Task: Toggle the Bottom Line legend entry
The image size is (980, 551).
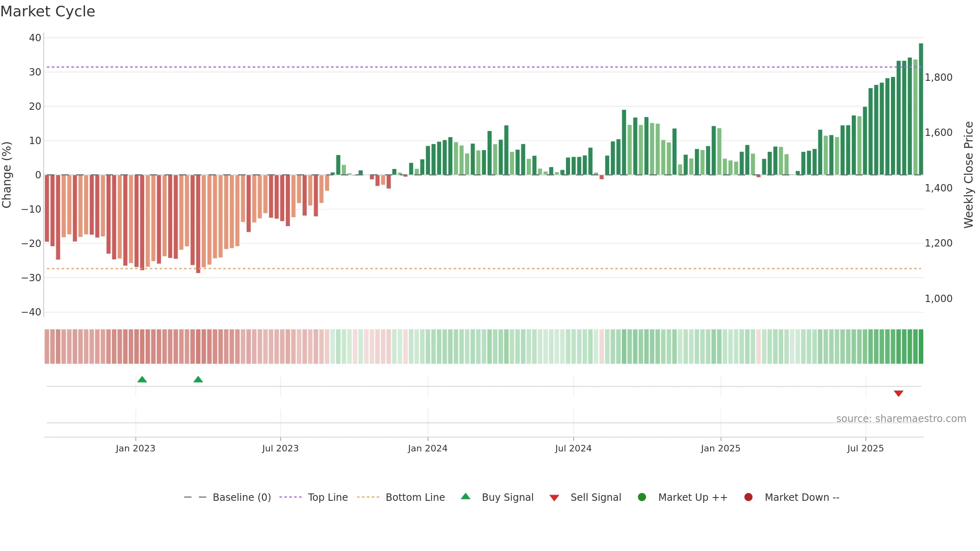Action: [x=401, y=497]
